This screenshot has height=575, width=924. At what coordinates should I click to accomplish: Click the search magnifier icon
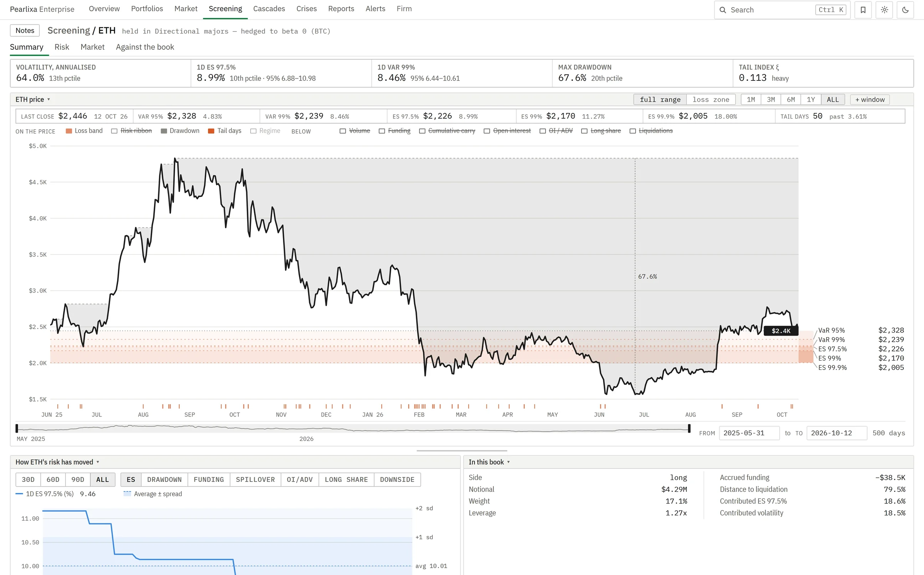(723, 10)
